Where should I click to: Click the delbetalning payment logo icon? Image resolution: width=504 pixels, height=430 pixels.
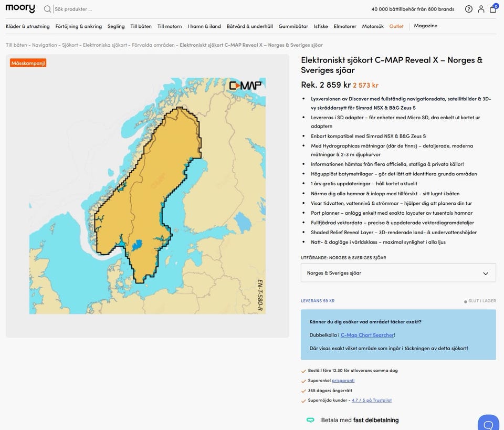point(310,420)
